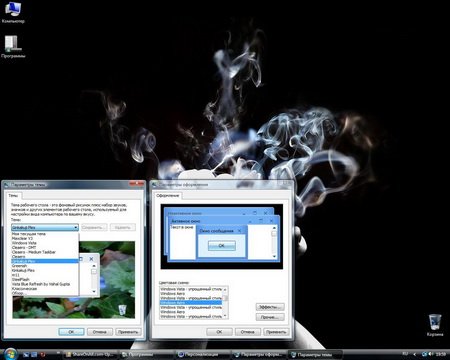
Task: Collapse the theme combo box arrow
Action: [76, 227]
